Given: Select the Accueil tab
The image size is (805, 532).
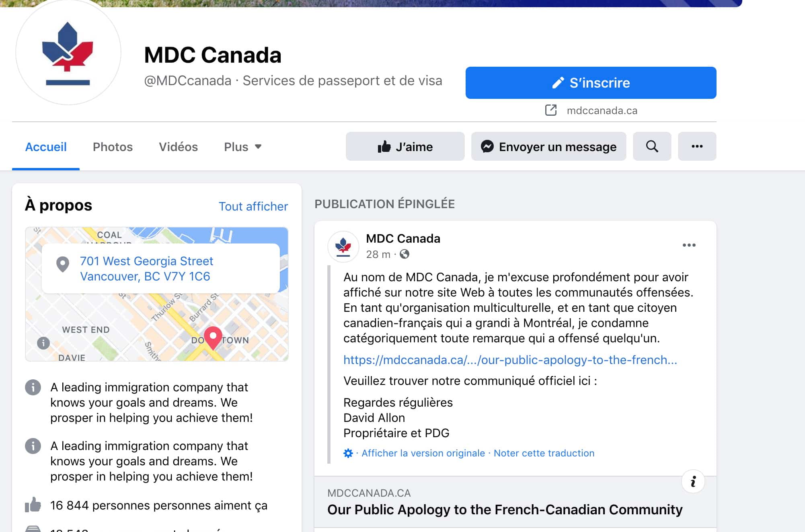Looking at the screenshot, I should click(x=46, y=147).
